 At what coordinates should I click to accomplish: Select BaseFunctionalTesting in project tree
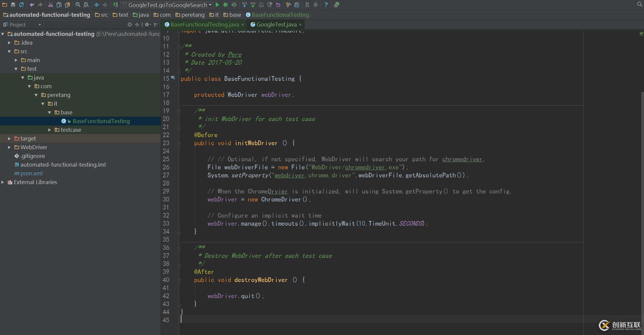[x=101, y=121]
